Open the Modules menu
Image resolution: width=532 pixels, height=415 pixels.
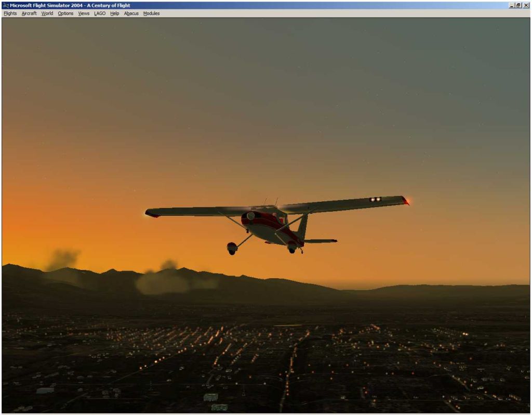(x=151, y=14)
